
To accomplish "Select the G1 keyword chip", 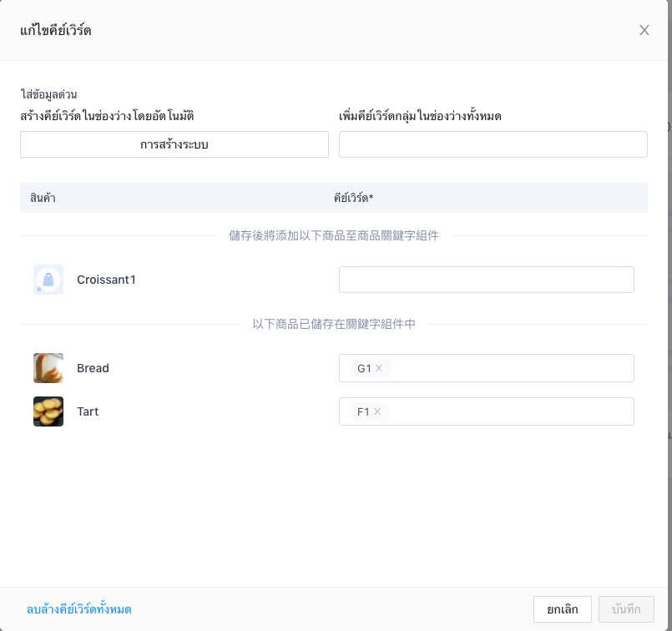I will click(x=364, y=368).
